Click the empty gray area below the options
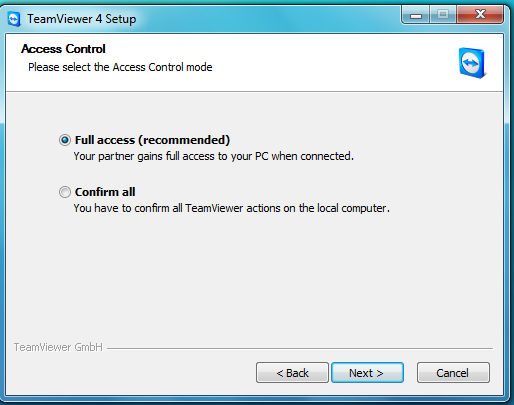 [x=253, y=277]
